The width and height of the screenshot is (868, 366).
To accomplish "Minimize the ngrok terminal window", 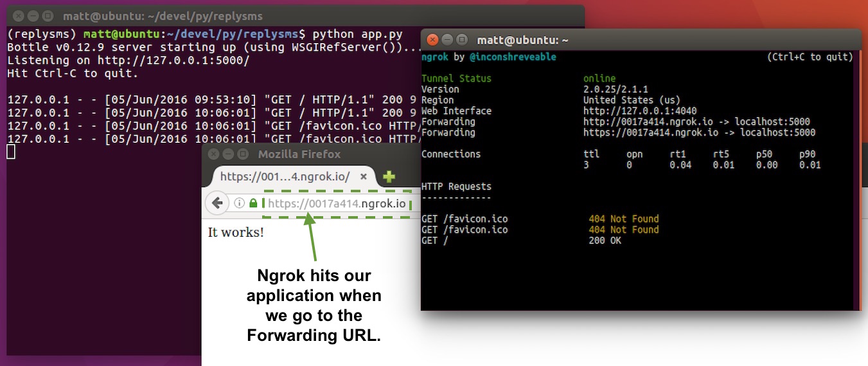I will click(x=447, y=40).
